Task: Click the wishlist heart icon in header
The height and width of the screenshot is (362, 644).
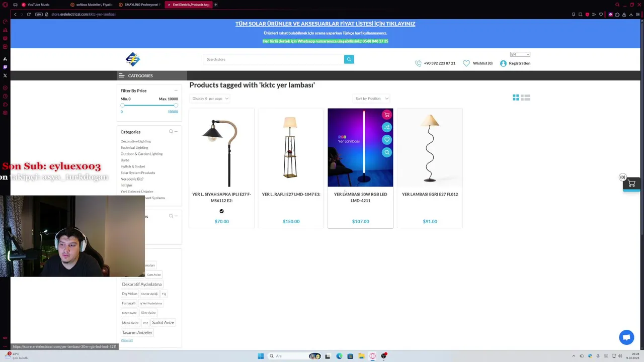Action: click(x=466, y=63)
